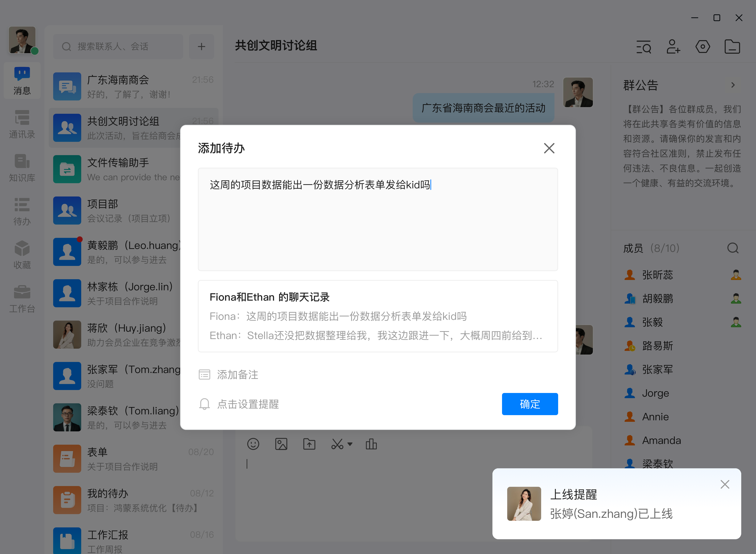Open the group settings gear icon
Viewport: 756px width, 554px height.
[x=703, y=47]
